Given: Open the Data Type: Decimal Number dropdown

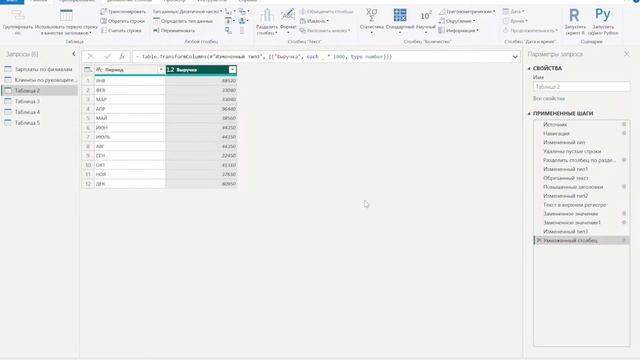Looking at the screenshot, I should 187,11.
